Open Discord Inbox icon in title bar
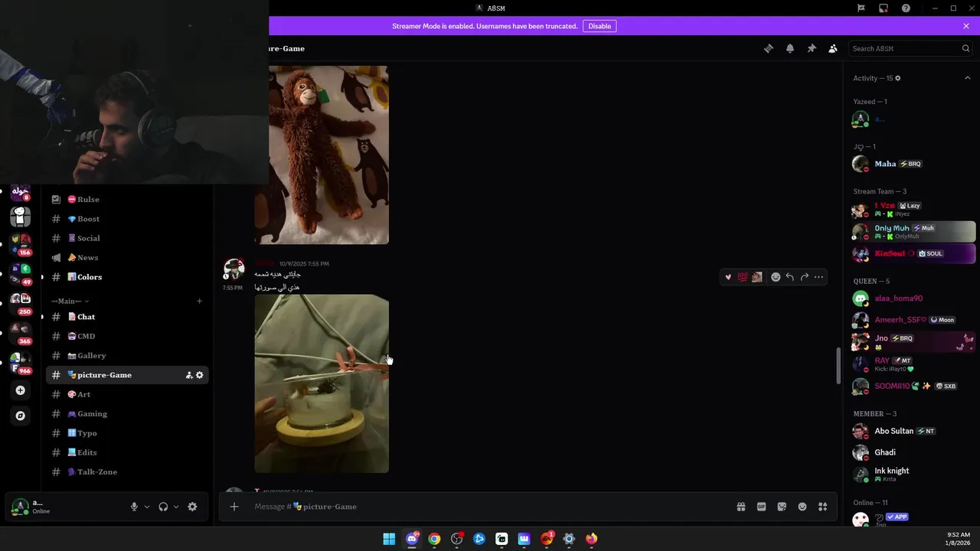The image size is (980, 551). pyautogui.click(x=884, y=8)
